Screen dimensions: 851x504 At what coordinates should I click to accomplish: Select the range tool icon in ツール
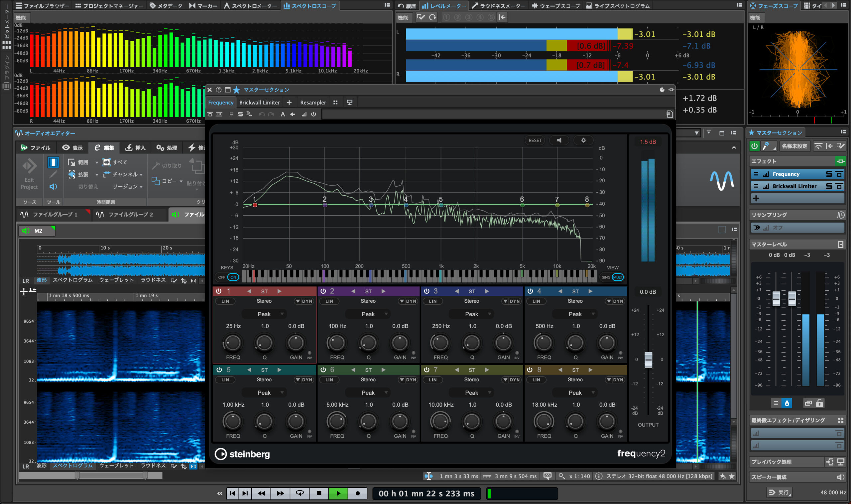53,162
